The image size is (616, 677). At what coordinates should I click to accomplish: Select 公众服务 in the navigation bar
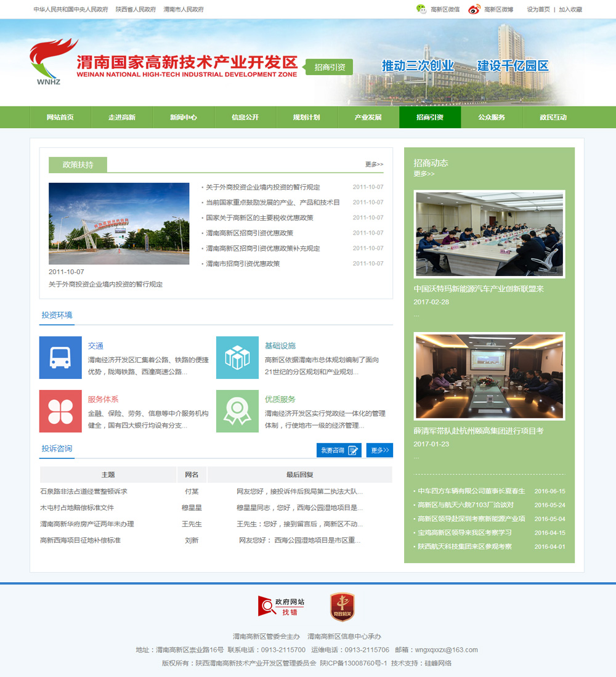492,117
